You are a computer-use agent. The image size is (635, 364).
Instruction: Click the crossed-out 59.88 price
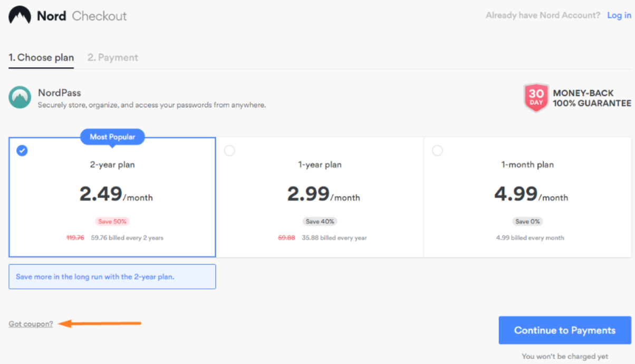click(x=286, y=238)
